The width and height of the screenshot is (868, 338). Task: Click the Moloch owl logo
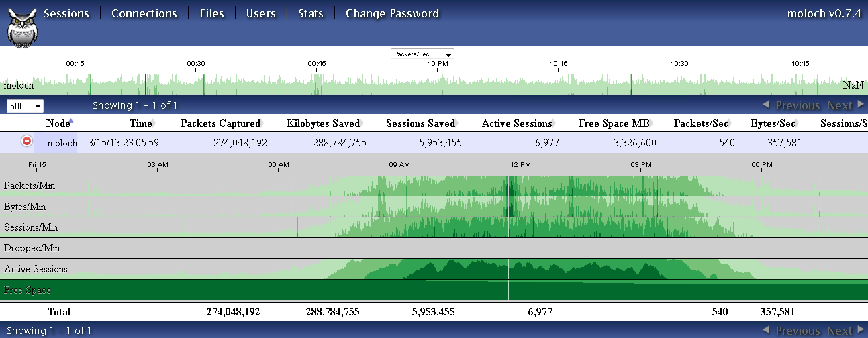pyautogui.click(x=22, y=28)
